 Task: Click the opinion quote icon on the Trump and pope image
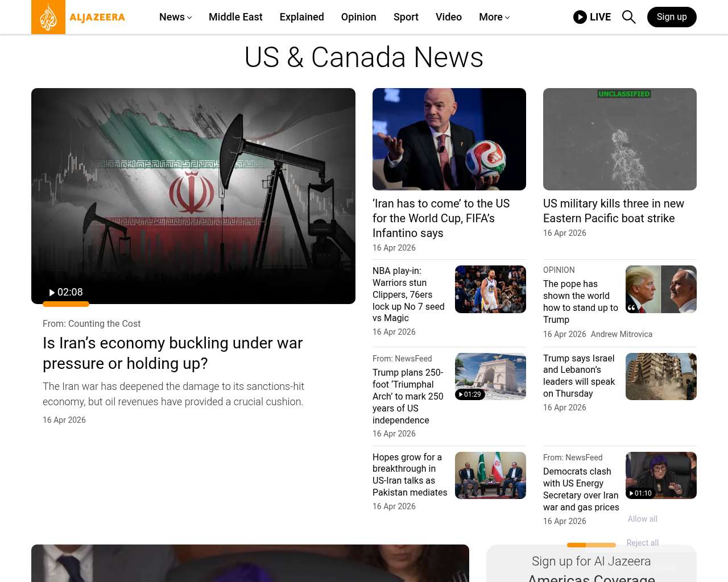pyautogui.click(x=632, y=307)
